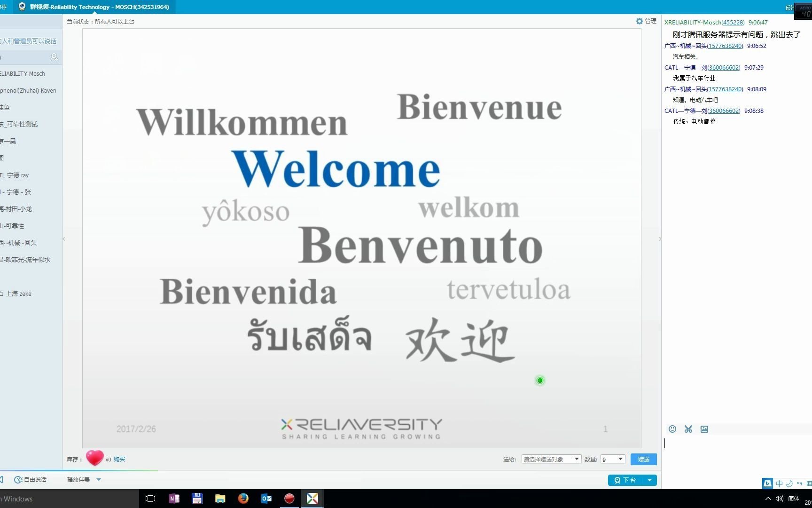Click the chat message 汽车相关。

click(686, 56)
